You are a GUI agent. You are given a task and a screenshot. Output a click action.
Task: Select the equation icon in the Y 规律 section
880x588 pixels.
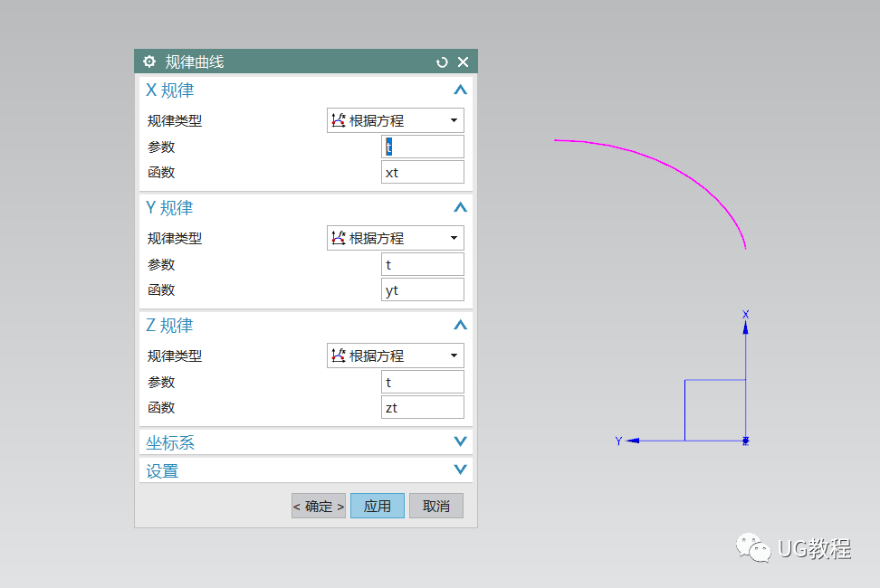pos(340,237)
